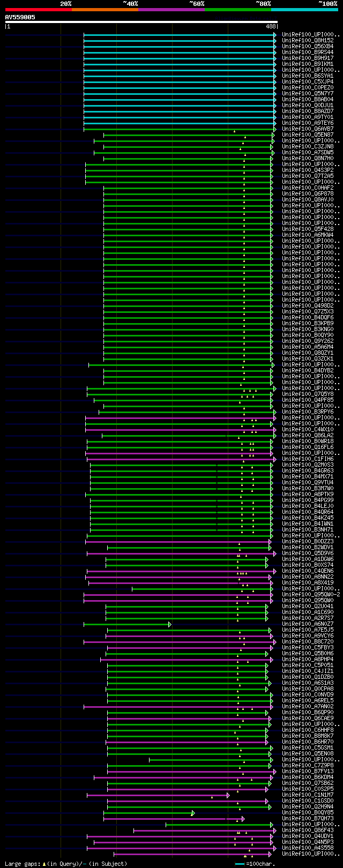
Task: Click the red ~20% identity legend bar
Action: click(x=39, y=10)
